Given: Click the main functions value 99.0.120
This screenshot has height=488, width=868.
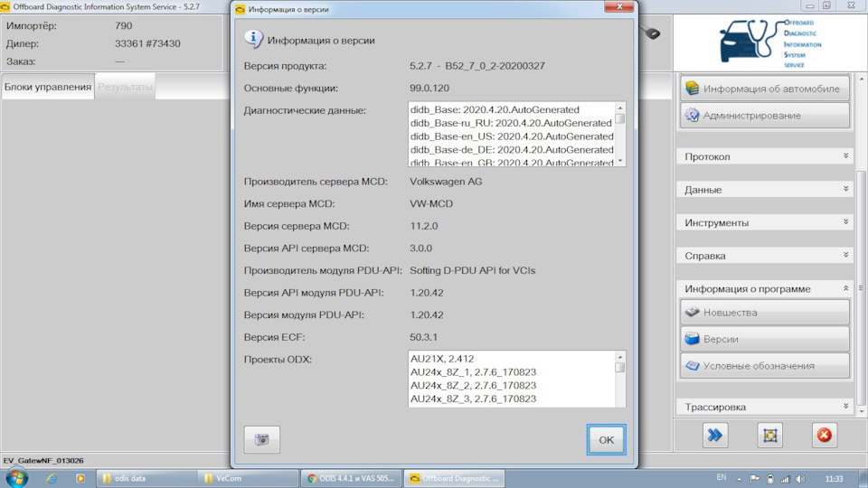Looking at the screenshot, I should click(429, 88).
